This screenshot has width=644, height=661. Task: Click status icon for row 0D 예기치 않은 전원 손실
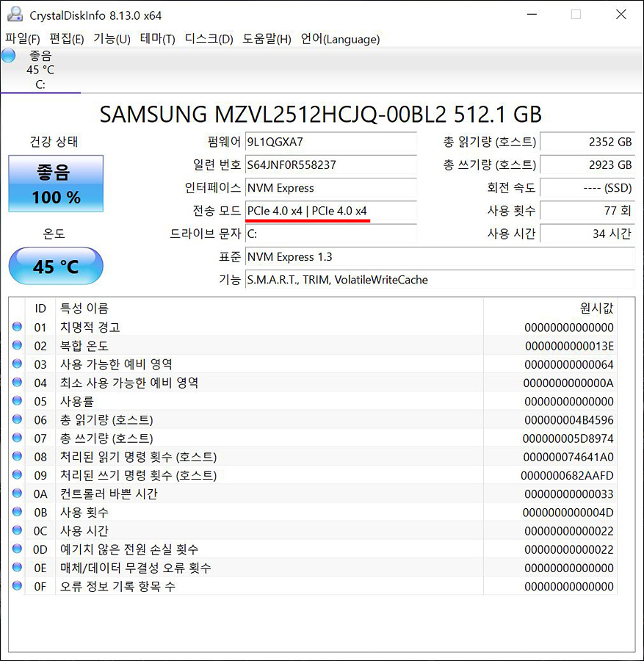click(18, 549)
